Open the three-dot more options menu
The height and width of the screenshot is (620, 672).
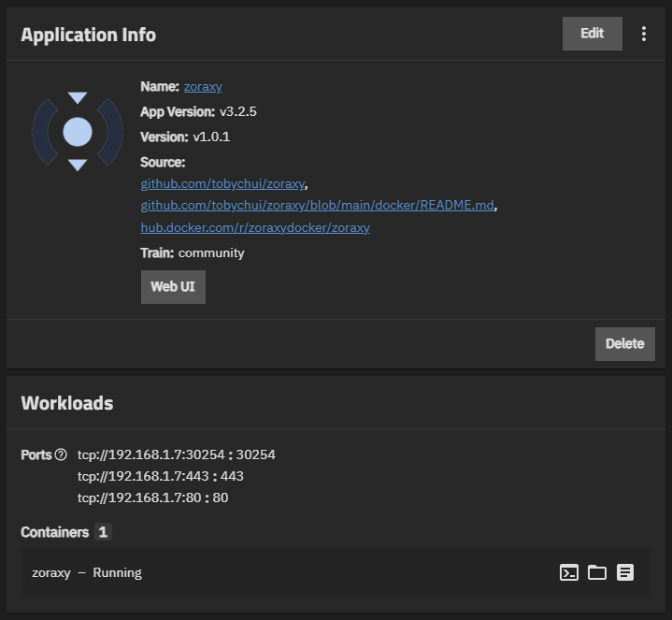(x=644, y=34)
